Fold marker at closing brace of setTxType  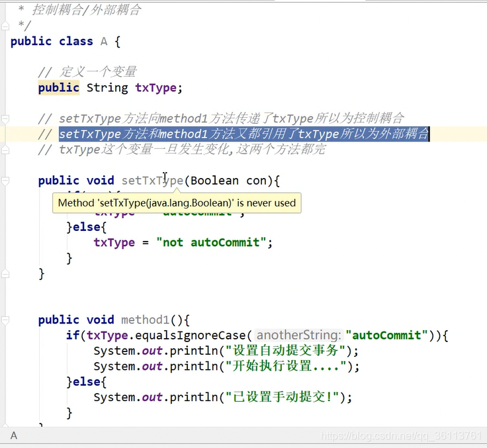point(5,274)
